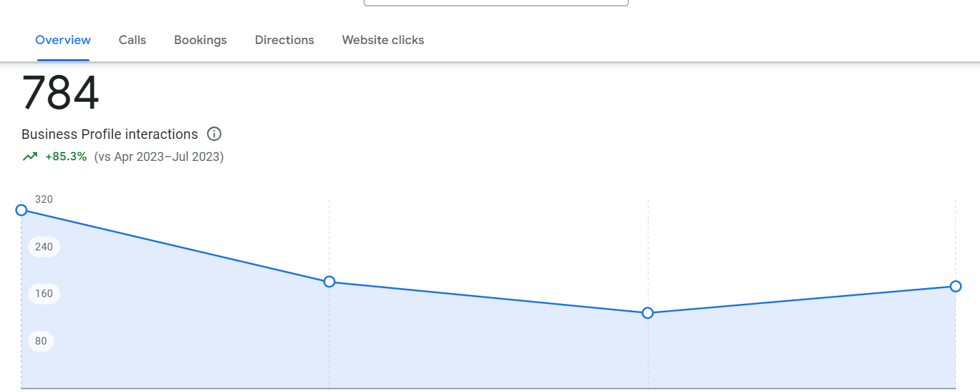The image size is (980, 392).
Task: Click the lowest data point on the chart
Action: pos(647,313)
